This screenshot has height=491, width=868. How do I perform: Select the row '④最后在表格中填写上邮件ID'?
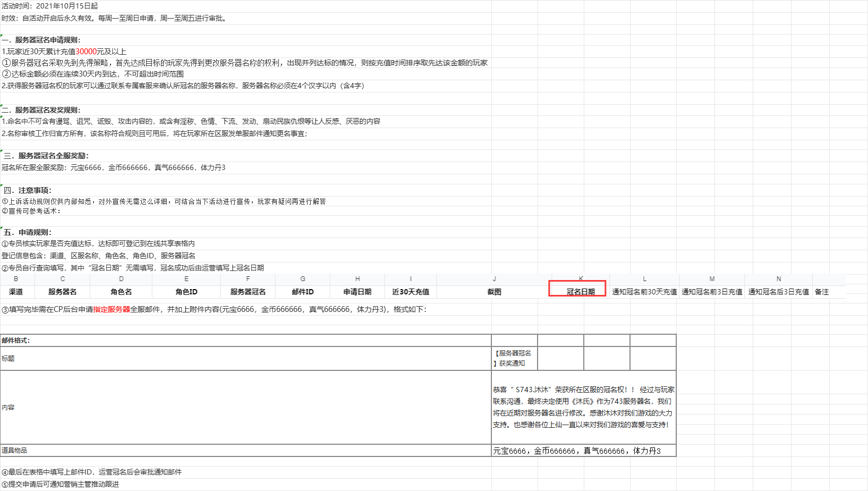(x=92, y=472)
